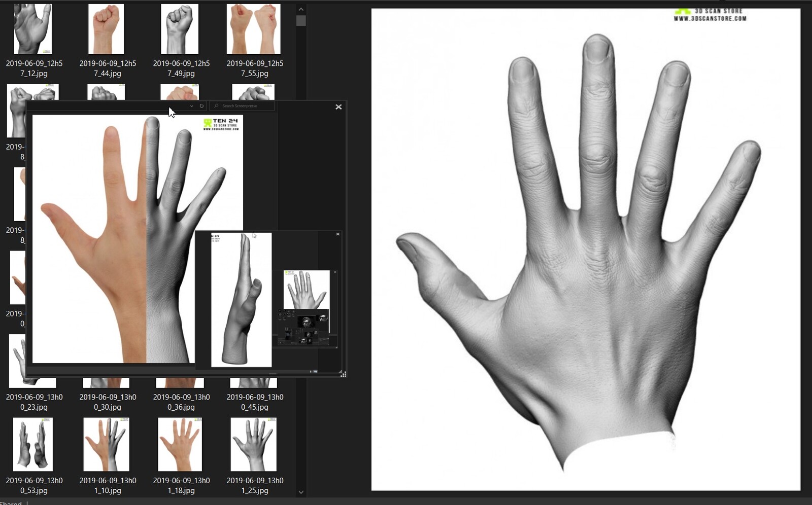This screenshot has height=505, width=812.
Task: Click the scroll-up arrow of the file list
Action: [x=301, y=9]
